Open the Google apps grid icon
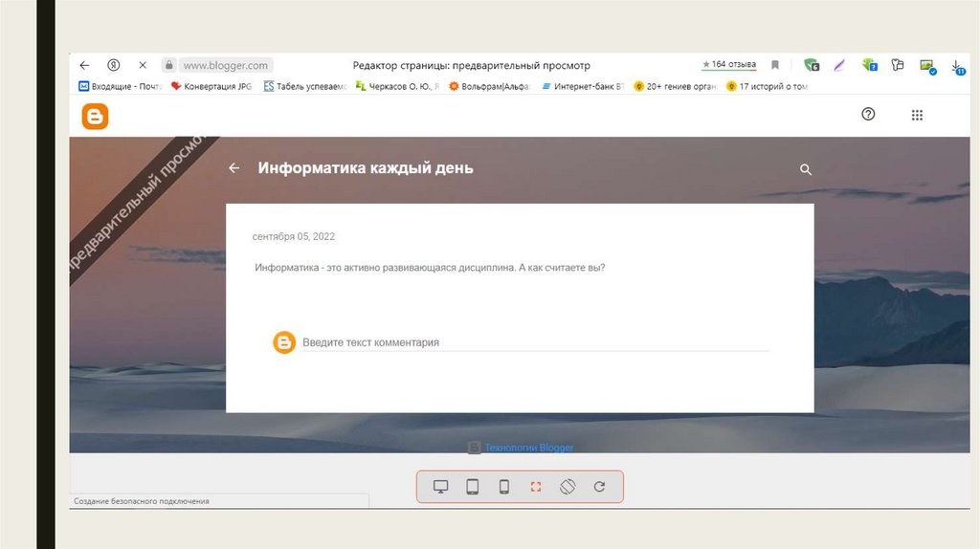This screenshot has width=980, height=549. click(917, 115)
